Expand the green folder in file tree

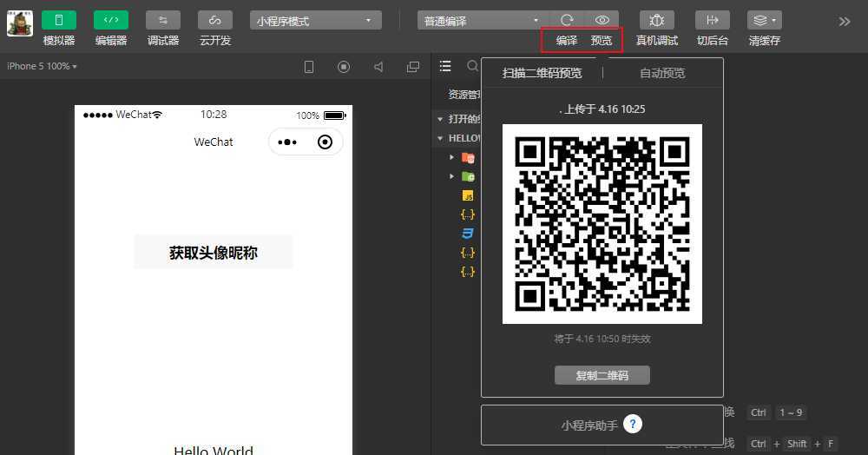point(451,176)
